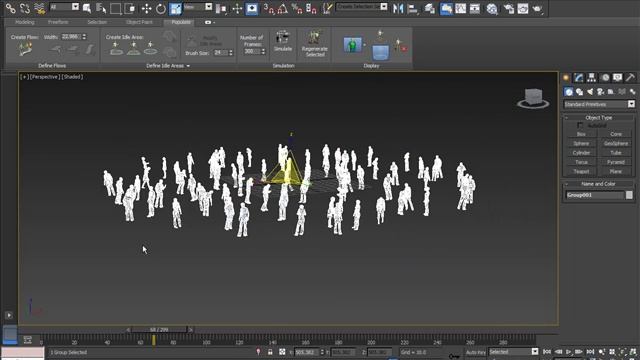
Task: Switch to the Freeform ribbon tab
Action: click(58, 22)
